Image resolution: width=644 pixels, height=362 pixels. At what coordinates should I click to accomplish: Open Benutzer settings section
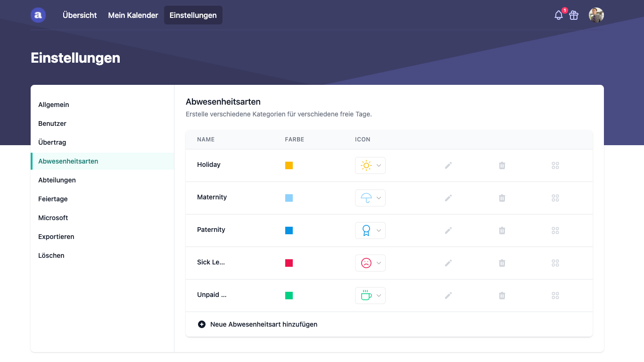[102, 123]
